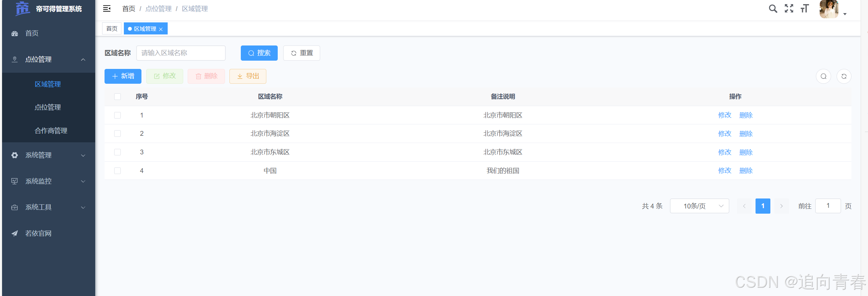Open the avatar dropdown caret
The width and height of the screenshot is (868, 296).
(845, 14)
